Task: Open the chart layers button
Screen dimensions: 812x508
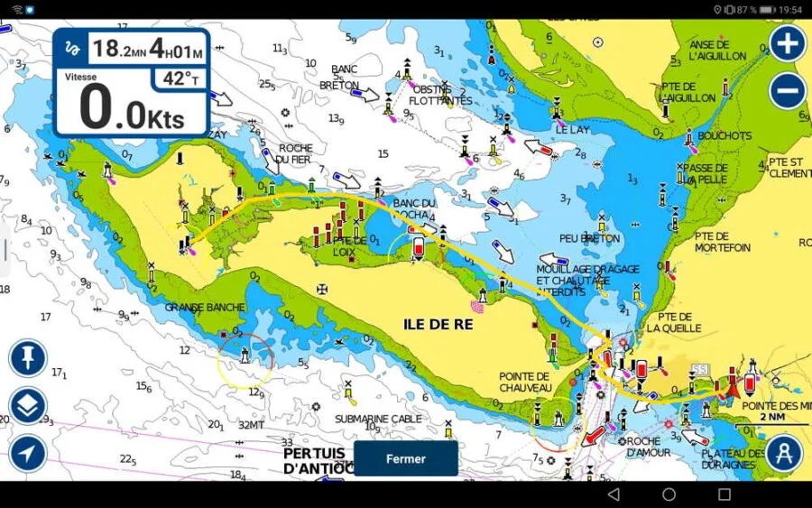Action: tap(27, 406)
